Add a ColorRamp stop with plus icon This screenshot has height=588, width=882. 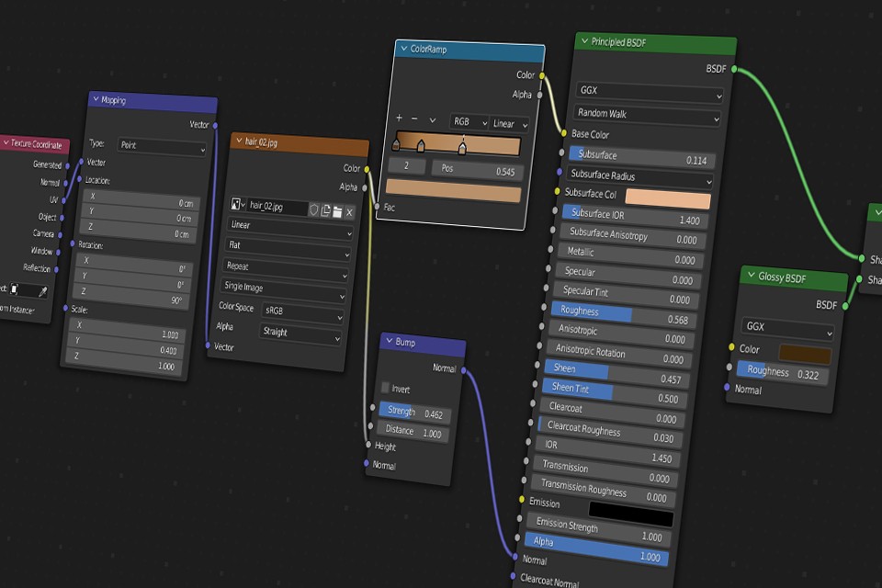pyautogui.click(x=400, y=119)
